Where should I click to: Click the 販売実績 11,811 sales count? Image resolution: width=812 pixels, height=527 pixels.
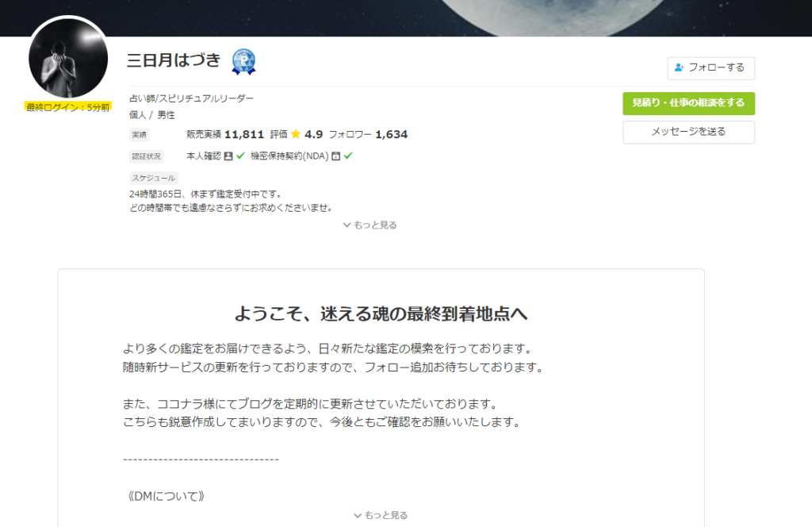coord(225,135)
